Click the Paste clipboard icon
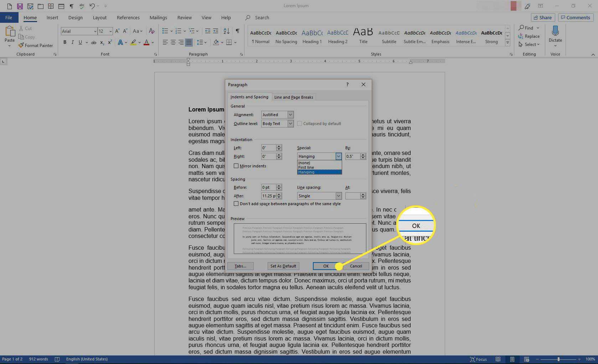 click(x=10, y=32)
